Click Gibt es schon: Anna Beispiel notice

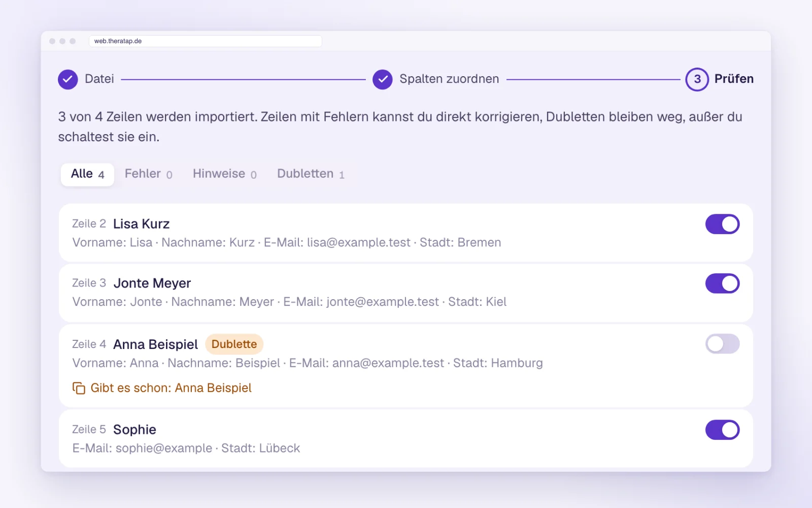point(171,388)
